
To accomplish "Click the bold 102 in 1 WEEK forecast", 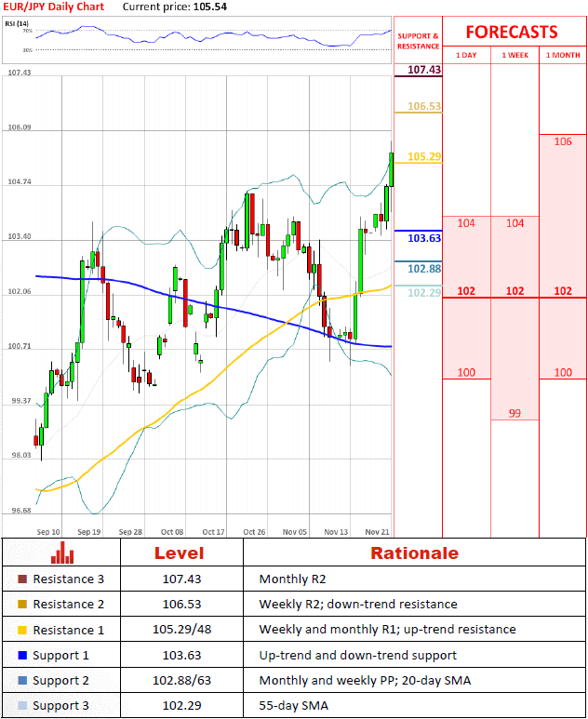I will point(514,291).
